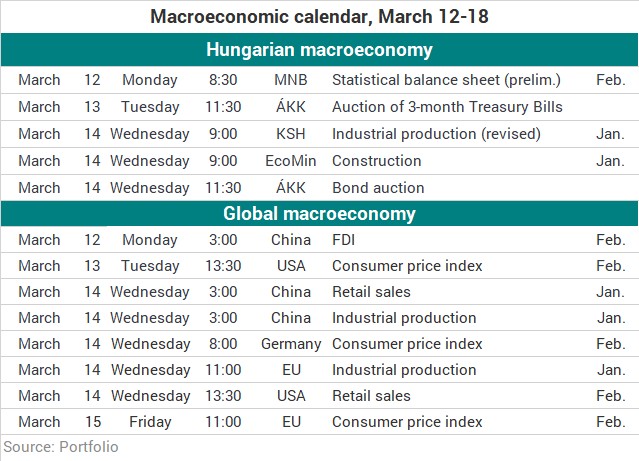Select the Statistical balance sheet (prelim.) entry
Image resolution: width=639 pixels, height=461 pixels.
click(x=319, y=80)
